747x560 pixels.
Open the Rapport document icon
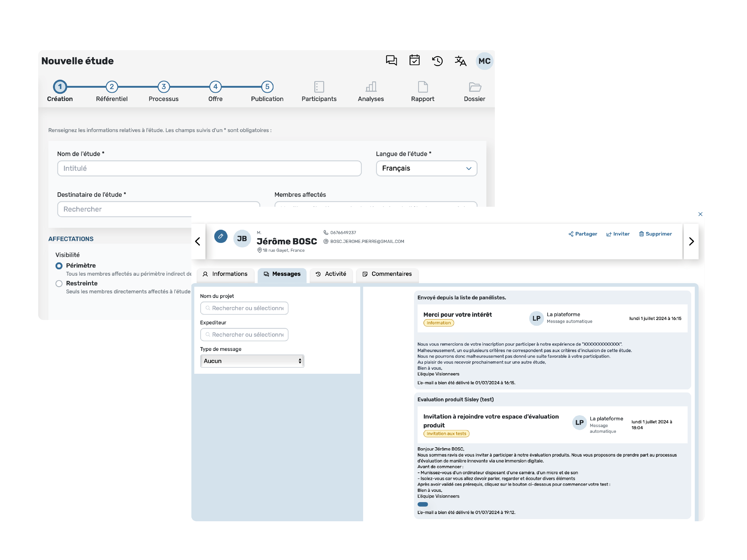coord(423,87)
